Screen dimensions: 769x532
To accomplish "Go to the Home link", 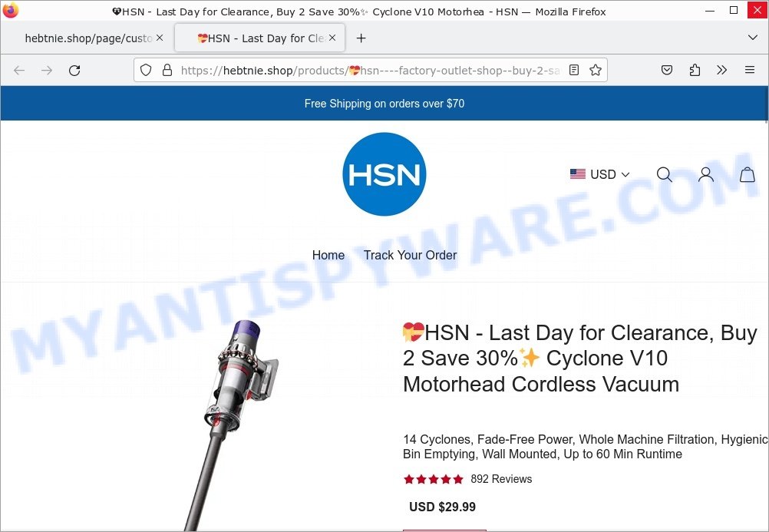I will tap(328, 255).
